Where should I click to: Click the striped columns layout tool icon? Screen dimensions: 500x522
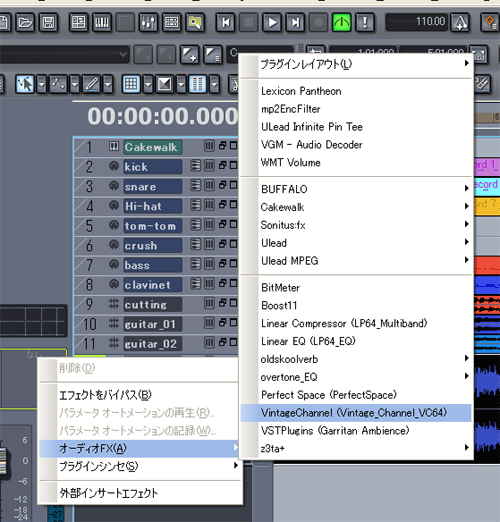tap(198, 84)
